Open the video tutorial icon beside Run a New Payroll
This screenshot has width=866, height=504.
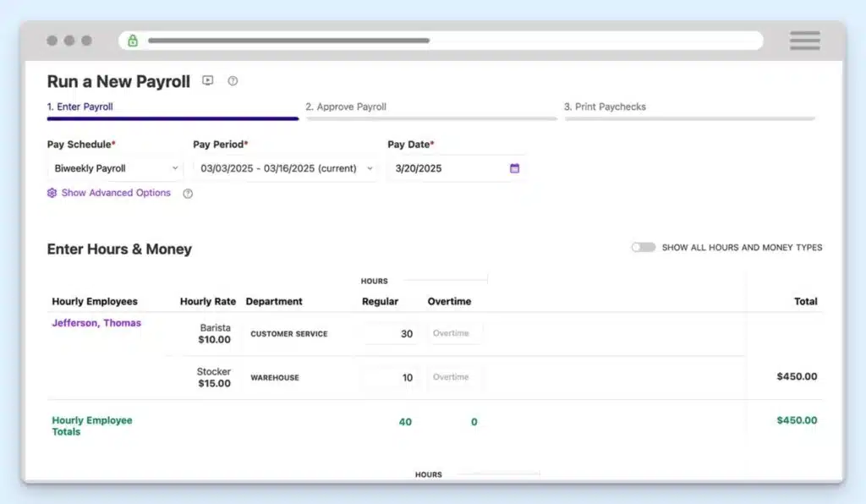208,80
